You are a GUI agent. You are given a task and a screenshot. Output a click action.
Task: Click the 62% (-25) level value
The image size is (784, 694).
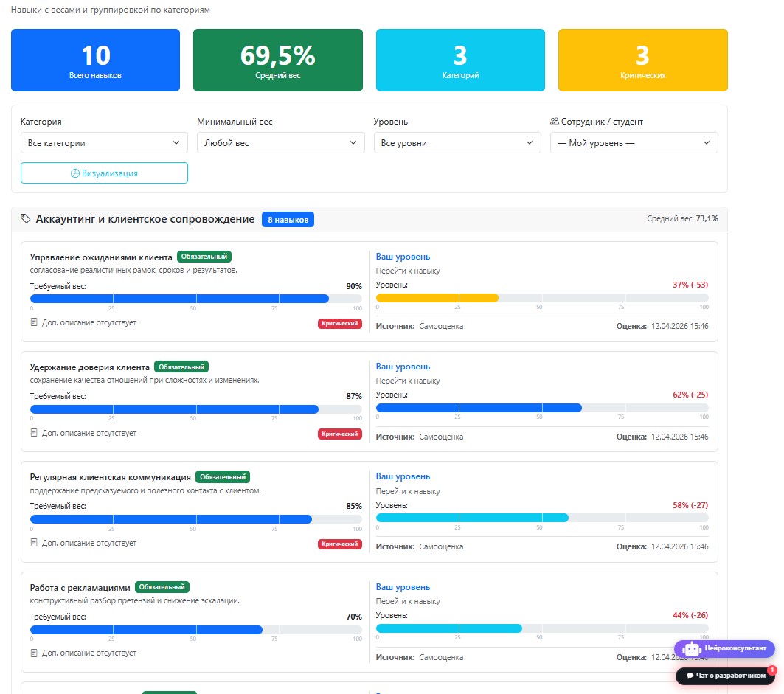pyautogui.click(x=690, y=395)
